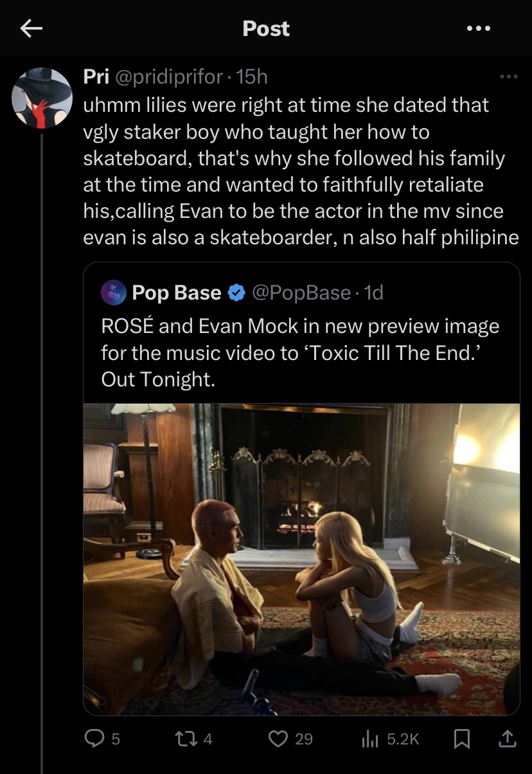Open the tweet's more options menu
The height and width of the screenshot is (774, 532).
point(508,77)
